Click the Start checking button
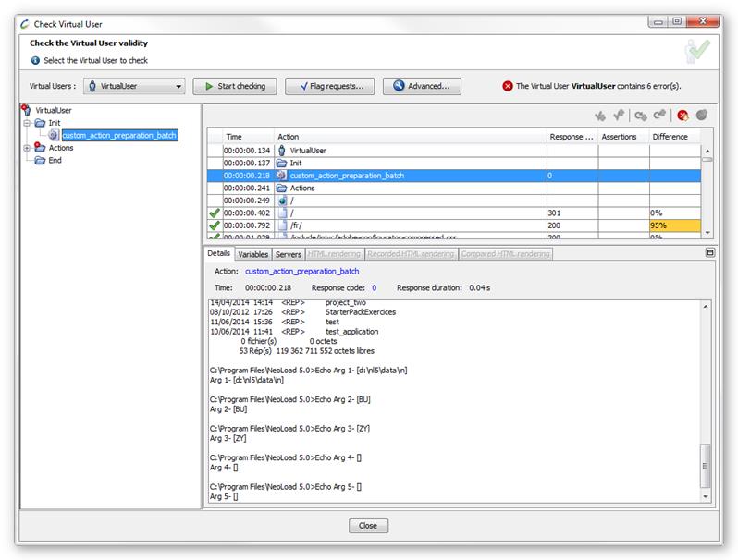This screenshot has width=738, height=560. pyautogui.click(x=235, y=86)
